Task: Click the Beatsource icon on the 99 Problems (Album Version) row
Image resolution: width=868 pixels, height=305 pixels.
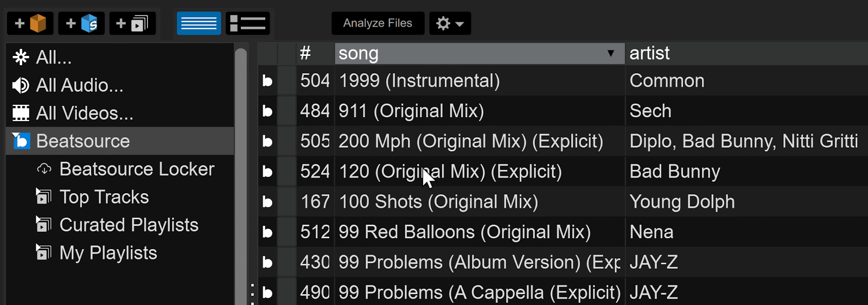Action: [267, 263]
